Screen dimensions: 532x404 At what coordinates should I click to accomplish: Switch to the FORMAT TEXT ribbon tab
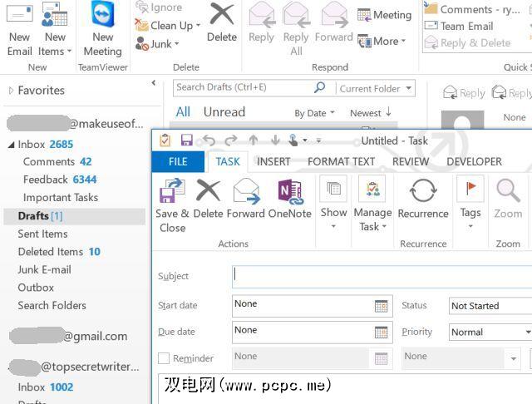coord(342,161)
